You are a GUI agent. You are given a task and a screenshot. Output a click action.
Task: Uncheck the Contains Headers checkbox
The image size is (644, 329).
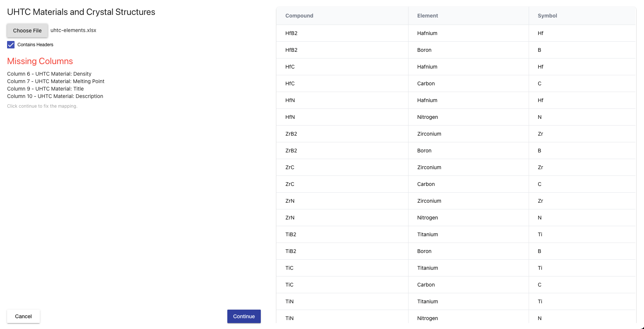point(10,44)
